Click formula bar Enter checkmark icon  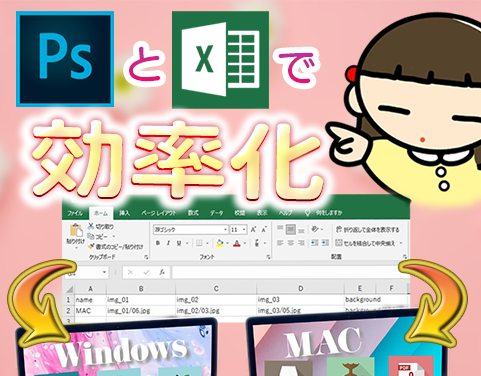146,272
